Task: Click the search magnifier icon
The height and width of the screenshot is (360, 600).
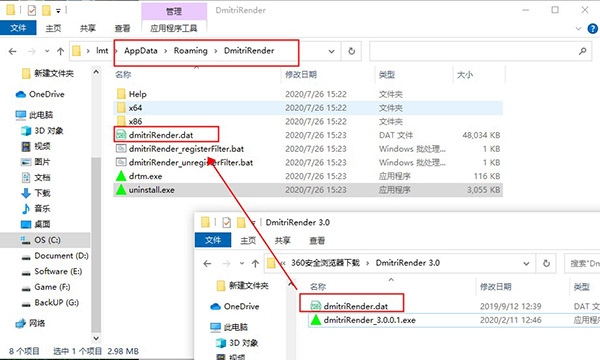Action: (582, 51)
